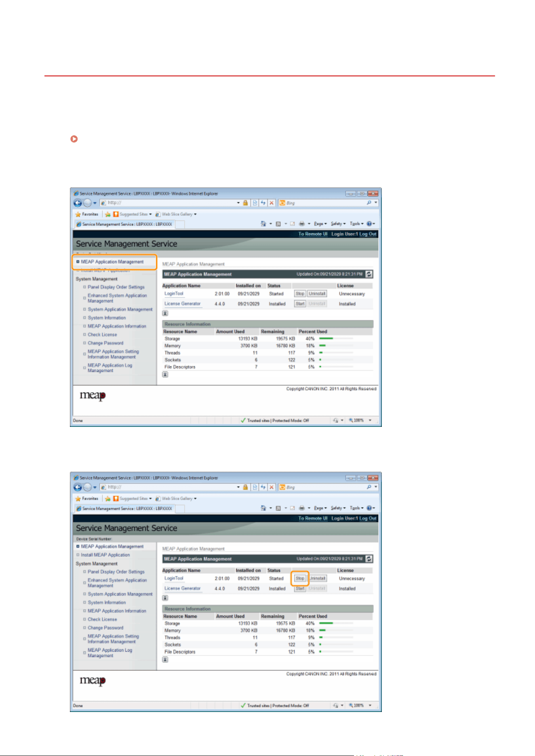Click the Forward arrow in the upper browser window
The image size is (535, 756).
(x=87, y=203)
